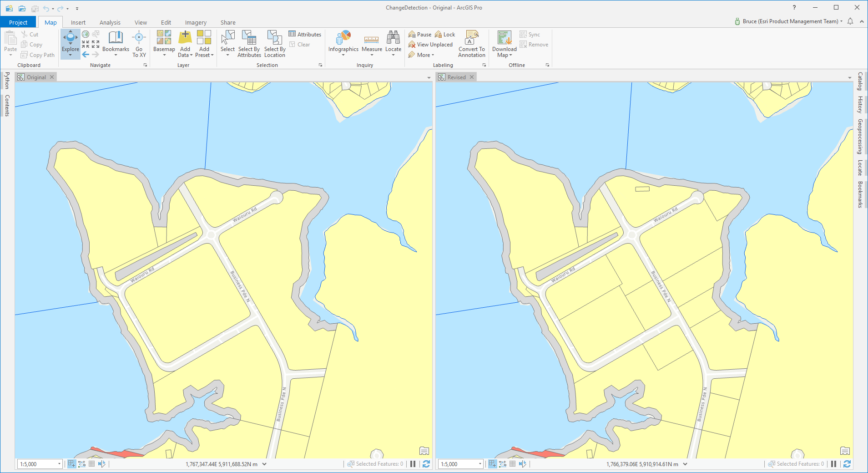Select the Explore navigation tool
The height and width of the screenshot is (473, 868).
tap(70, 43)
